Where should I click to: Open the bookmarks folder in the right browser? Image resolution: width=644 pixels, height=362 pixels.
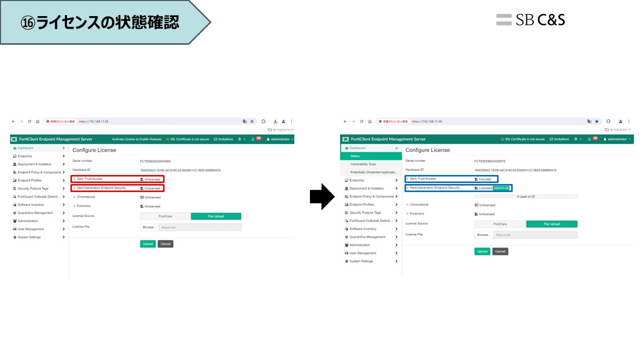click(x=619, y=130)
